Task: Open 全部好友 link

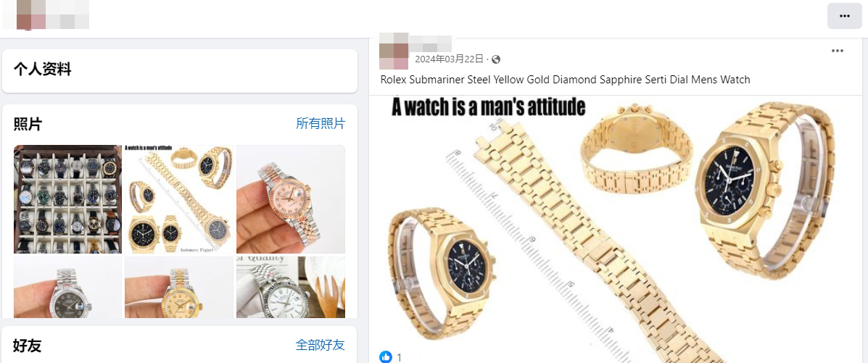Action: 321,346
